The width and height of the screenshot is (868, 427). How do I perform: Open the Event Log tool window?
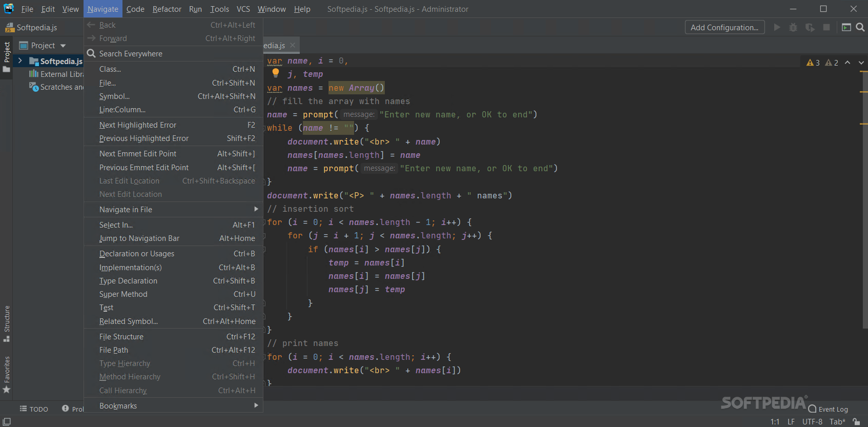tap(828, 409)
